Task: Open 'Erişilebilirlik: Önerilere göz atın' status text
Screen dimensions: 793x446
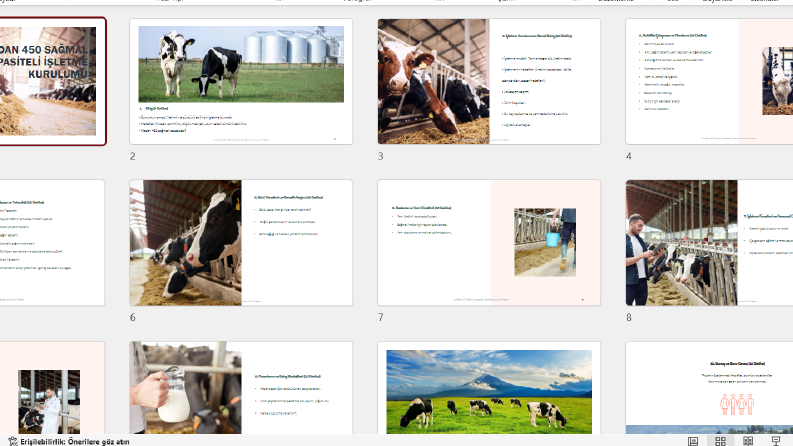Action: (x=75, y=441)
